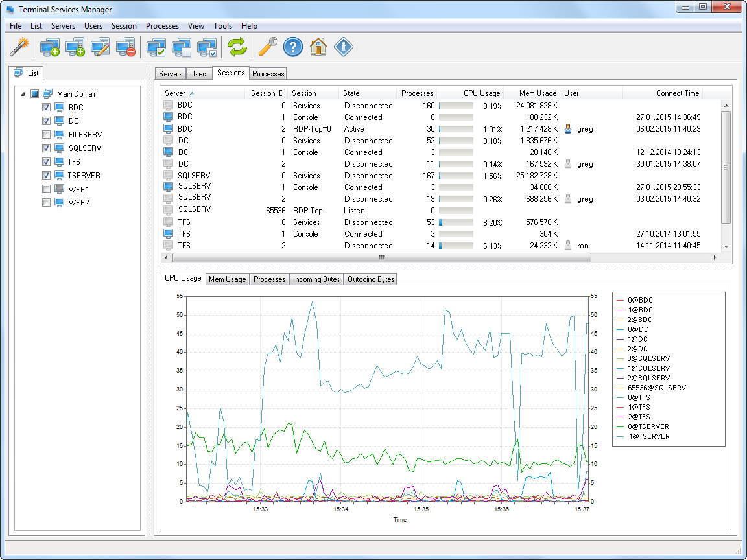Switch to the Processes tab
The image size is (747, 560).
[268, 74]
